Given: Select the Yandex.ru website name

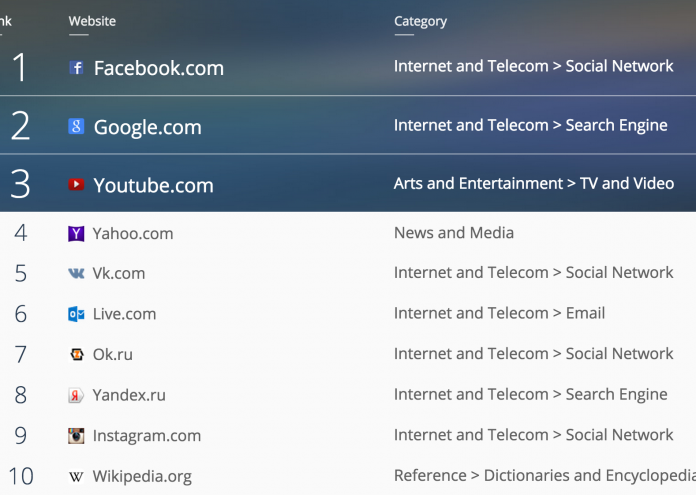Looking at the screenshot, I should (x=129, y=395).
